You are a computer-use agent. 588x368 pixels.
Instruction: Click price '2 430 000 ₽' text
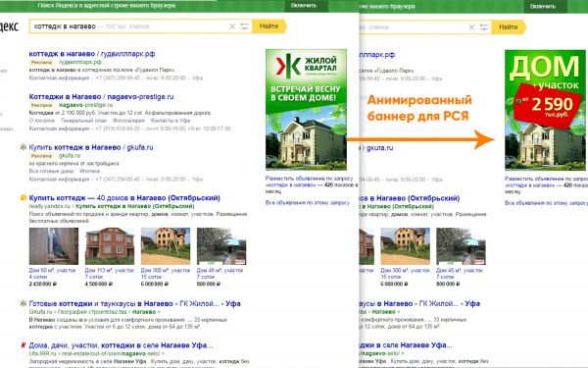(43, 284)
